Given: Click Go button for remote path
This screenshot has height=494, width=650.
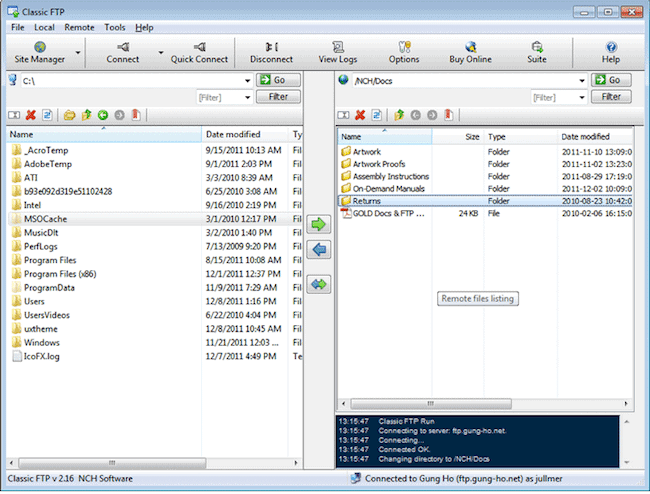Looking at the screenshot, I should point(611,80).
